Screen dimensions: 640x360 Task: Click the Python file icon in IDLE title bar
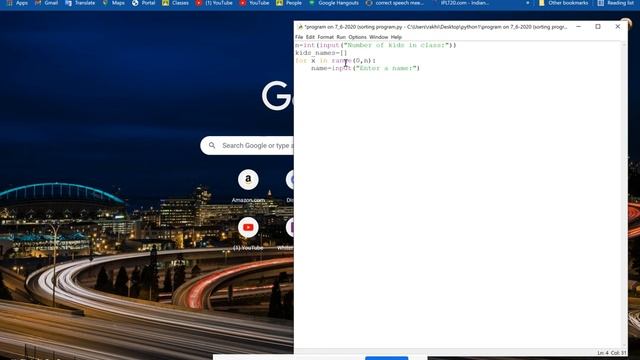pyautogui.click(x=300, y=27)
